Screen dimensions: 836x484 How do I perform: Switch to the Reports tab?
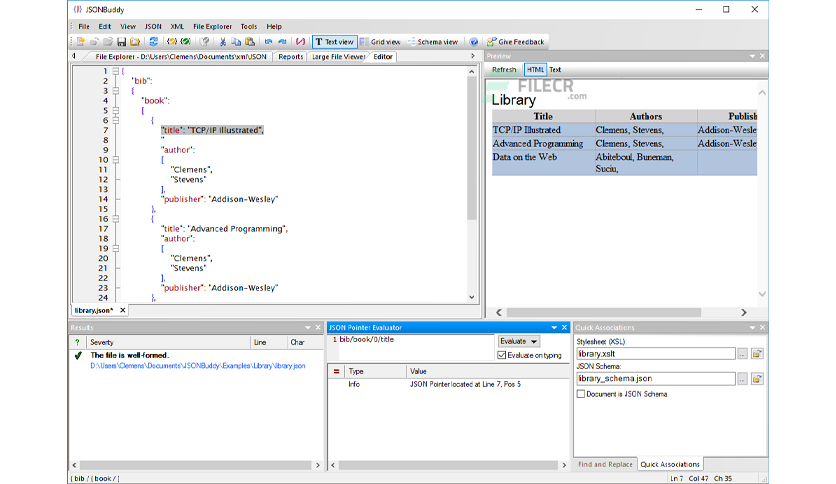pos(291,57)
